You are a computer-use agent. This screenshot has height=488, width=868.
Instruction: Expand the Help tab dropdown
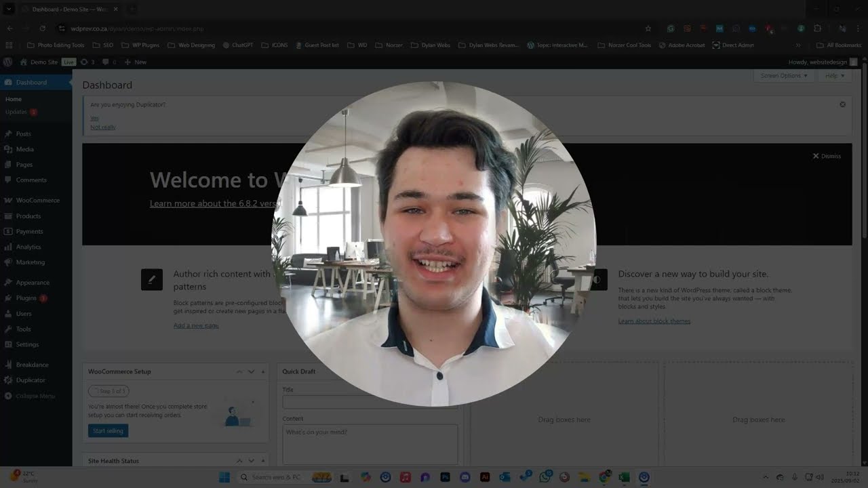(x=835, y=76)
